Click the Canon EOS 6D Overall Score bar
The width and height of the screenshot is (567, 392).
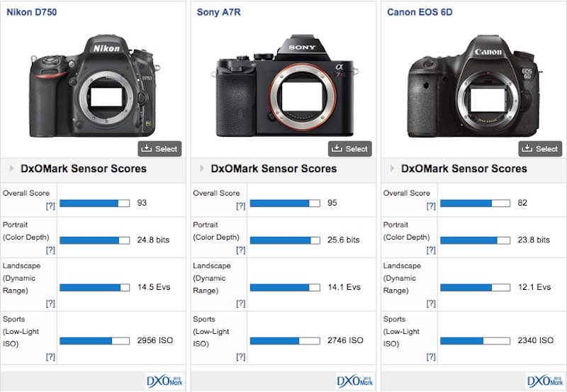pos(475,203)
